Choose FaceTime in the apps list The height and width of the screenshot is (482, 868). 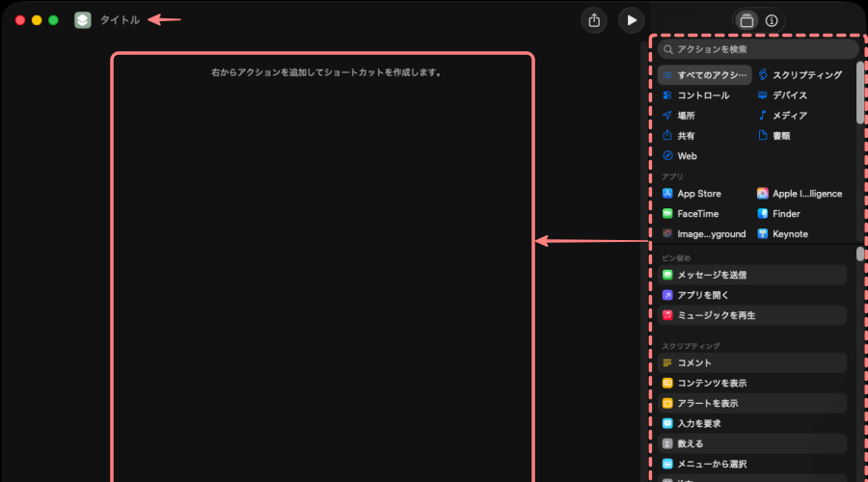697,214
